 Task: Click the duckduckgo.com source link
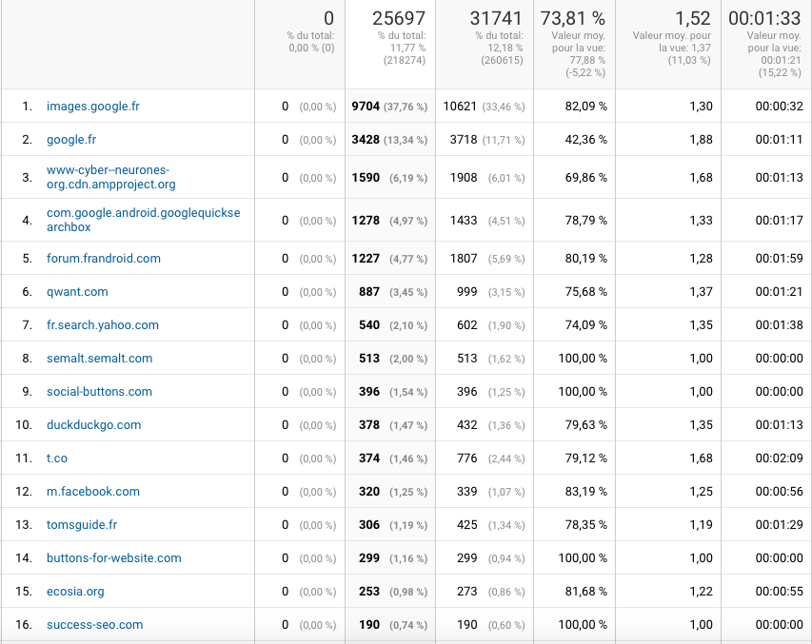(93, 425)
